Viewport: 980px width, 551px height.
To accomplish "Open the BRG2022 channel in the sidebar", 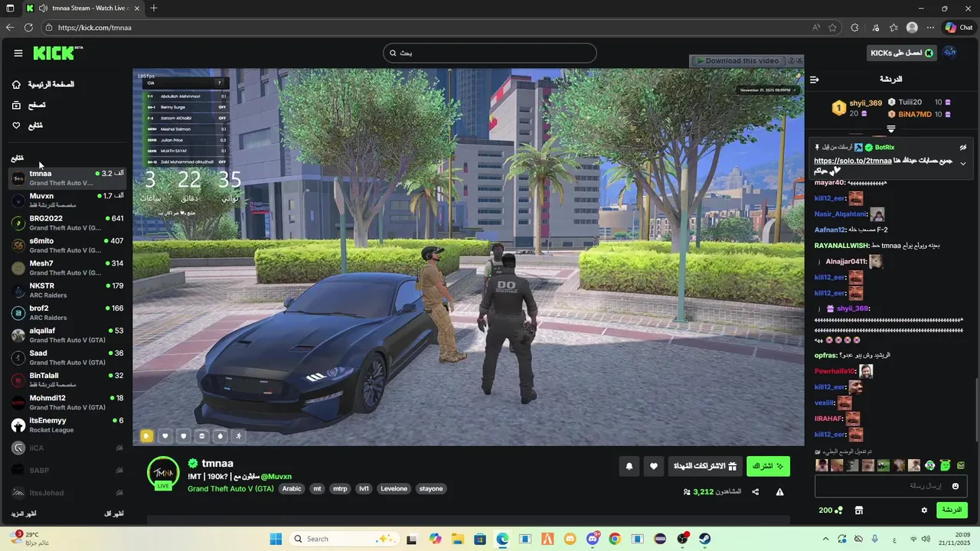I will click(x=67, y=223).
